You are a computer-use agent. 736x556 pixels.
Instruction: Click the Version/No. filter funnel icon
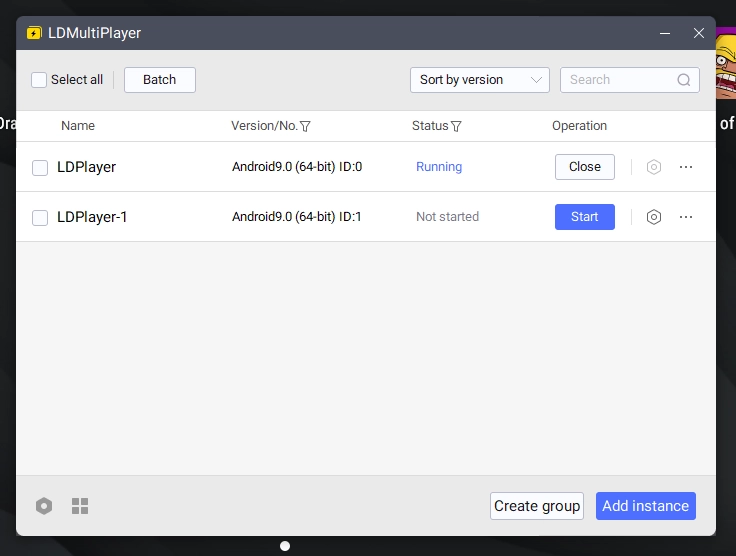pyautogui.click(x=305, y=126)
